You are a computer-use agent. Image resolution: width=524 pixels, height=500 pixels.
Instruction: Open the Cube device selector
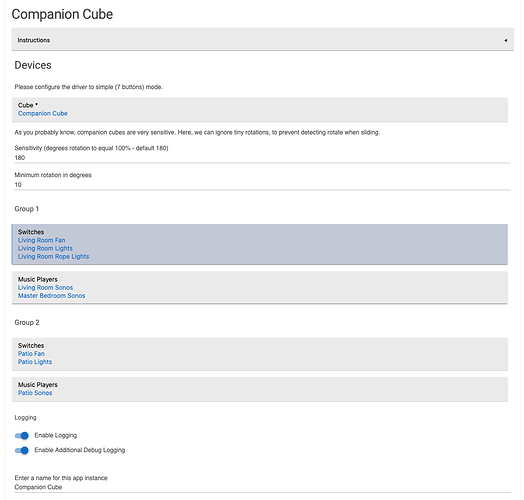tap(260, 110)
